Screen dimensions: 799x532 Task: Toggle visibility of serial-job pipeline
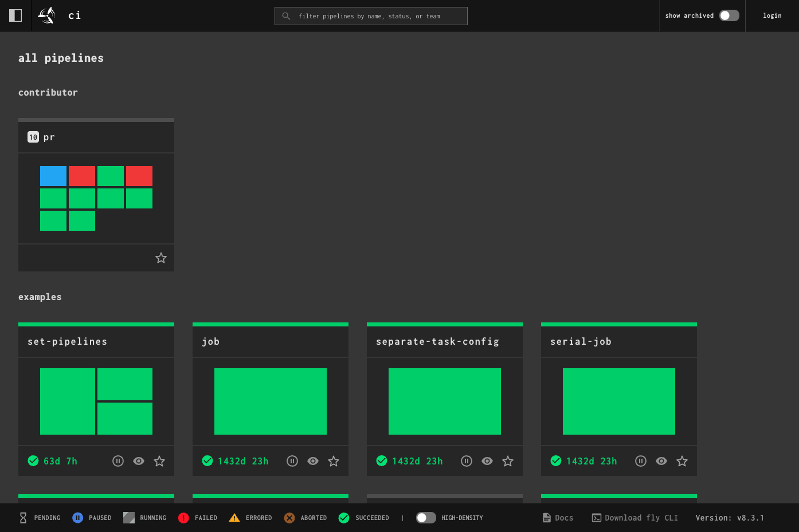661,461
